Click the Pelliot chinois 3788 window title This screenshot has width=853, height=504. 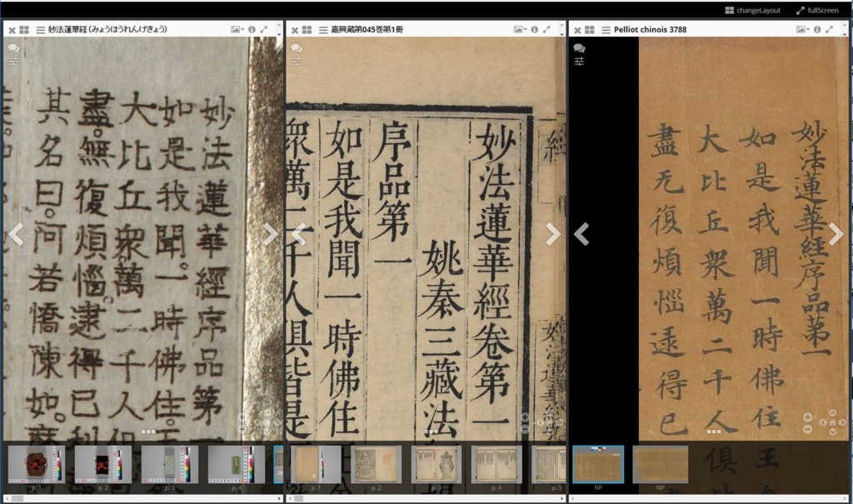click(x=650, y=30)
